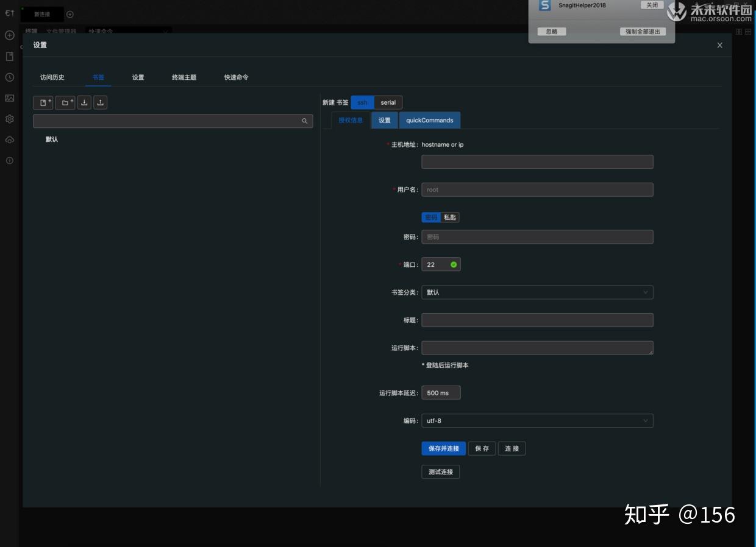Screen dimensions: 756x547
Task: Select the 书签 tab
Action: coord(98,77)
